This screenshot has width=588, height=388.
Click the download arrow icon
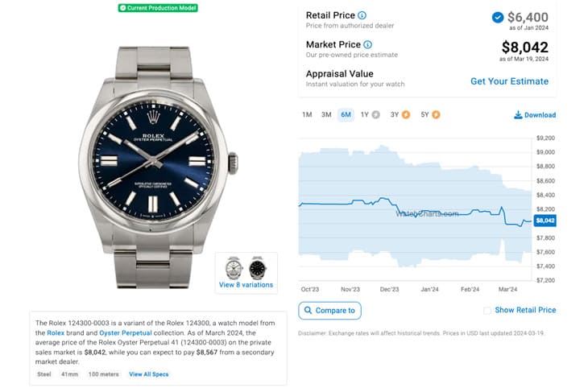(518, 115)
